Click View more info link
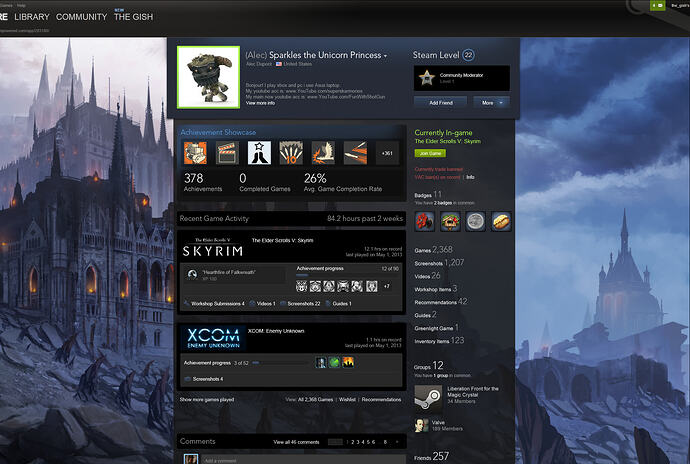This screenshot has height=464, width=690. click(x=260, y=103)
